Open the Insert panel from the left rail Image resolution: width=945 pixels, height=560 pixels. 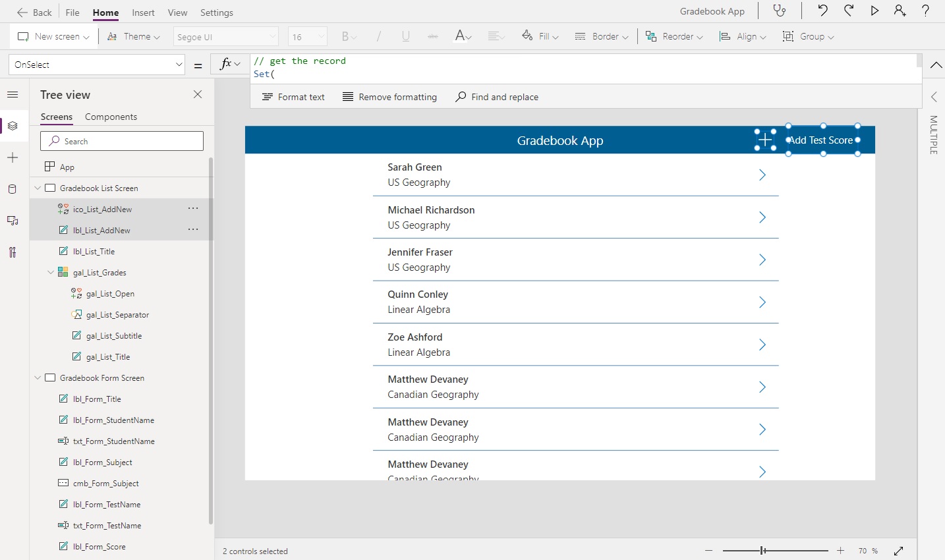click(13, 157)
